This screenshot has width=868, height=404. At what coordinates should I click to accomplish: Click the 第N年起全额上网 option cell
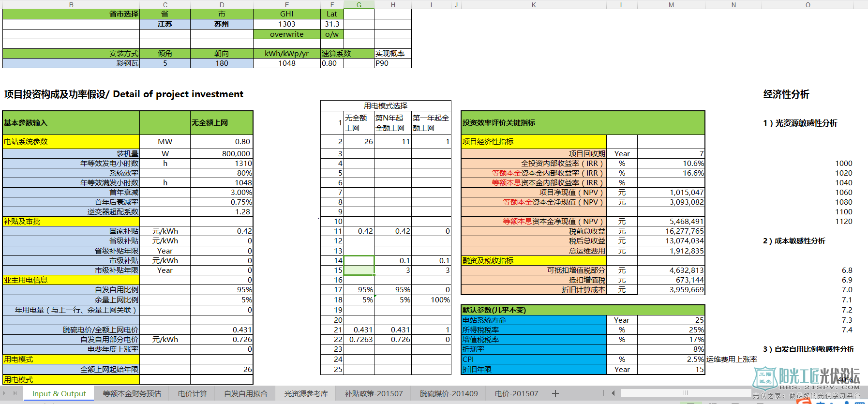[x=393, y=123]
